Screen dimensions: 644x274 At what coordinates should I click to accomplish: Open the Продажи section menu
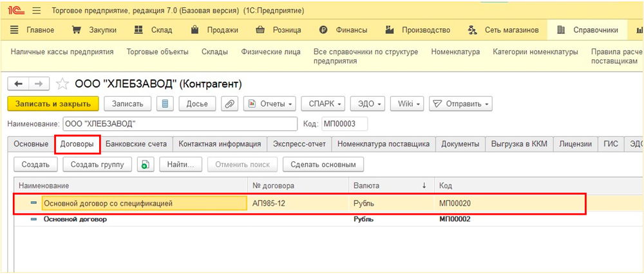click(x=216, y=30)
